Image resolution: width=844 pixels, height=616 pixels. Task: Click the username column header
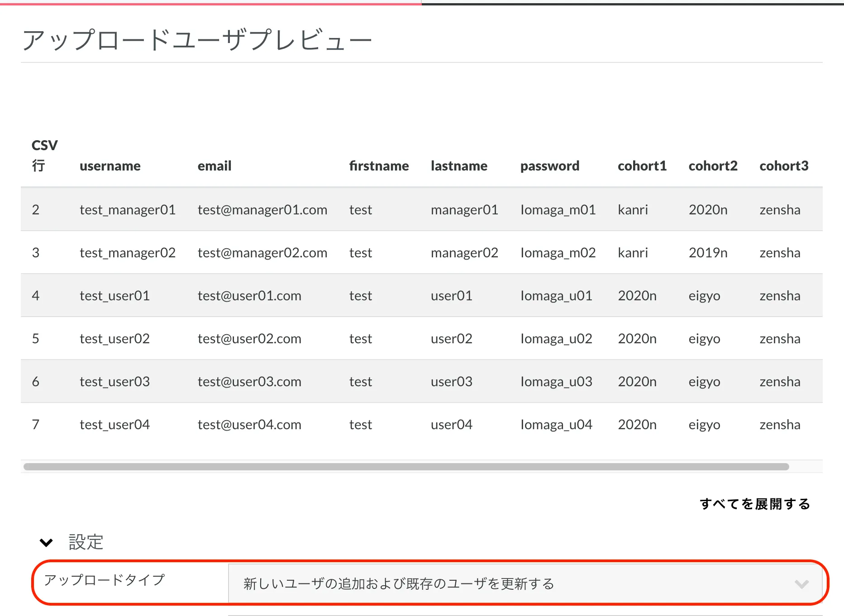point(110,166)
